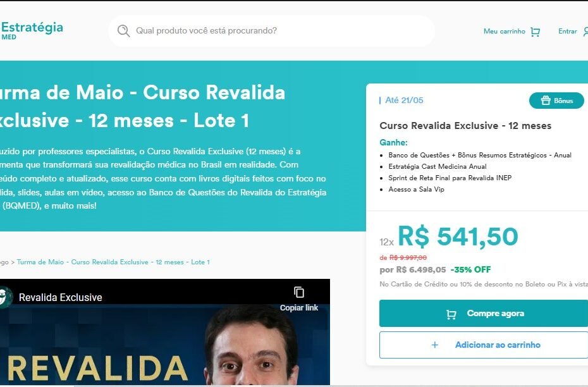Click the search magnifying glass icon
Image resolution: width=588 pixels, height=387 pixels.
coord(123,31)
